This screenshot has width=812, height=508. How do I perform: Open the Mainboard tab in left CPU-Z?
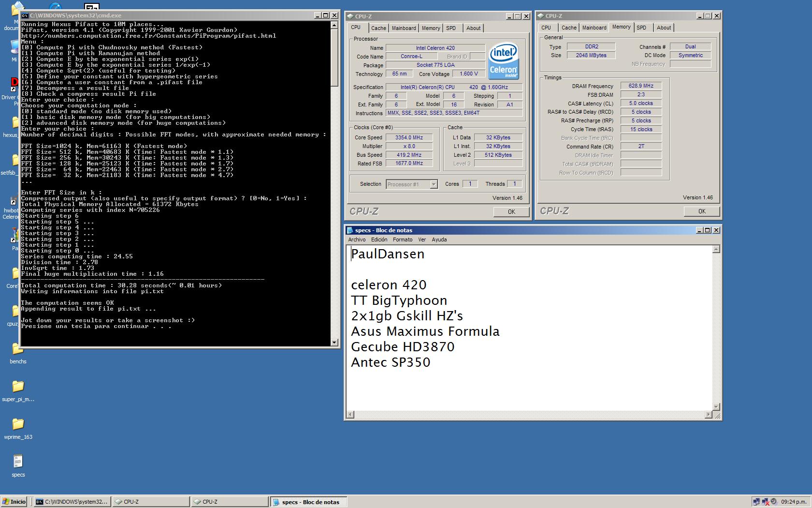point(404,28)
